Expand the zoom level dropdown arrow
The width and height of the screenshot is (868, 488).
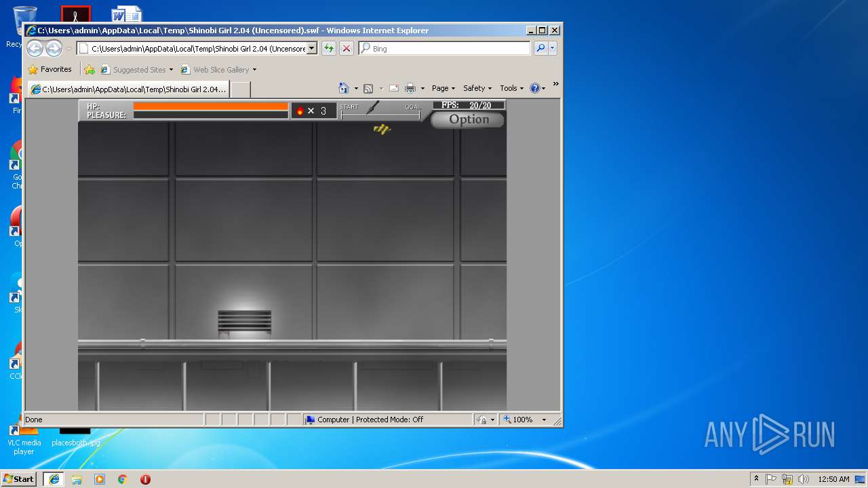coord(544,420)
